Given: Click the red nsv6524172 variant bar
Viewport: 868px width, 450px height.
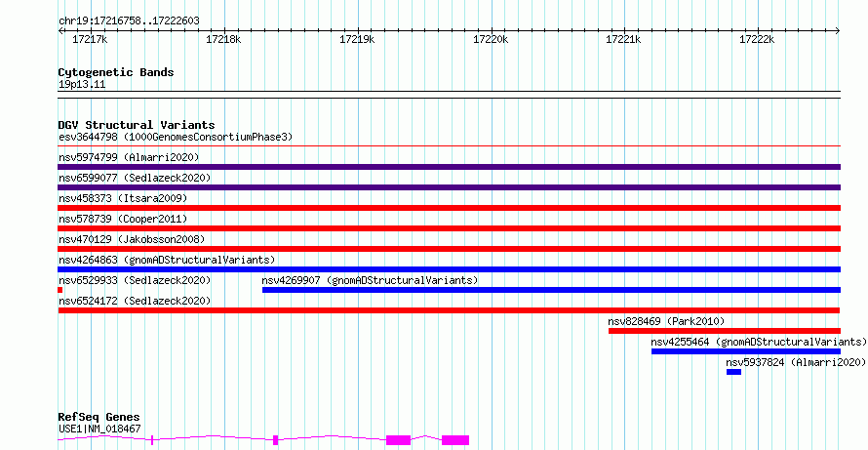Looking at the screenshot, I should point(449,310).
